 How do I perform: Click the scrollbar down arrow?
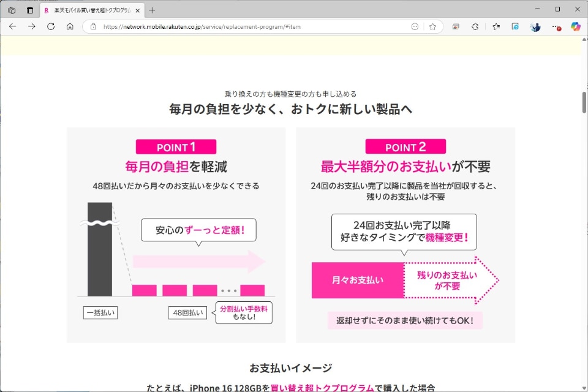click(x=584, y=388)
